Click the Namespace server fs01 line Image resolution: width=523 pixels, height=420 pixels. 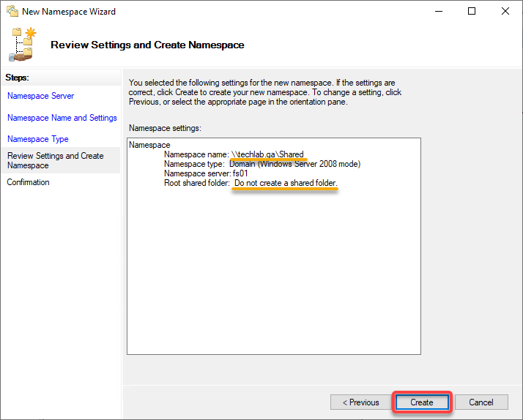[206, 173]
